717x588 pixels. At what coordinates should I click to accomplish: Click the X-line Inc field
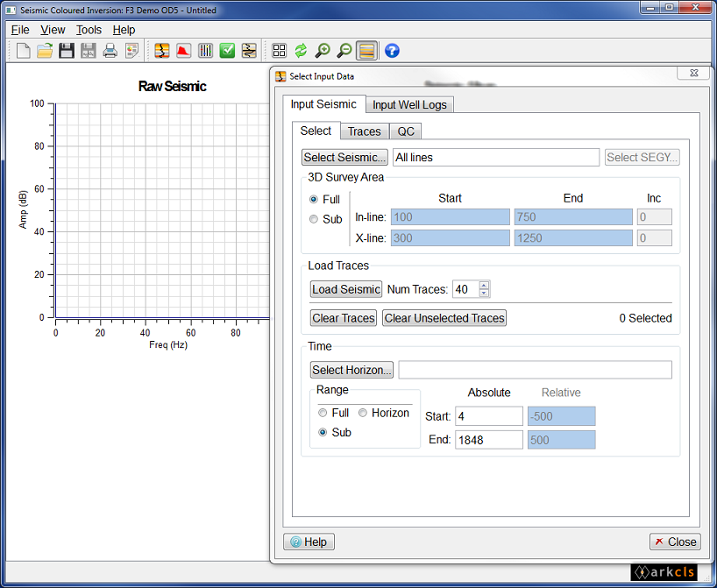(x=655, y=237)
